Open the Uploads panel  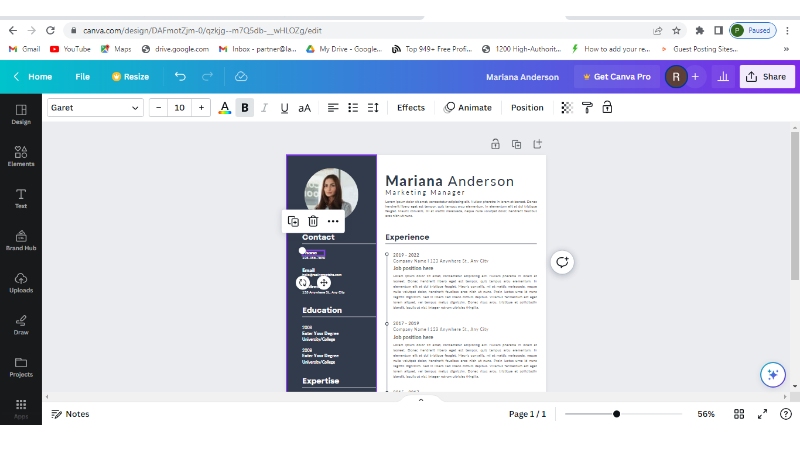click(20, 283)
